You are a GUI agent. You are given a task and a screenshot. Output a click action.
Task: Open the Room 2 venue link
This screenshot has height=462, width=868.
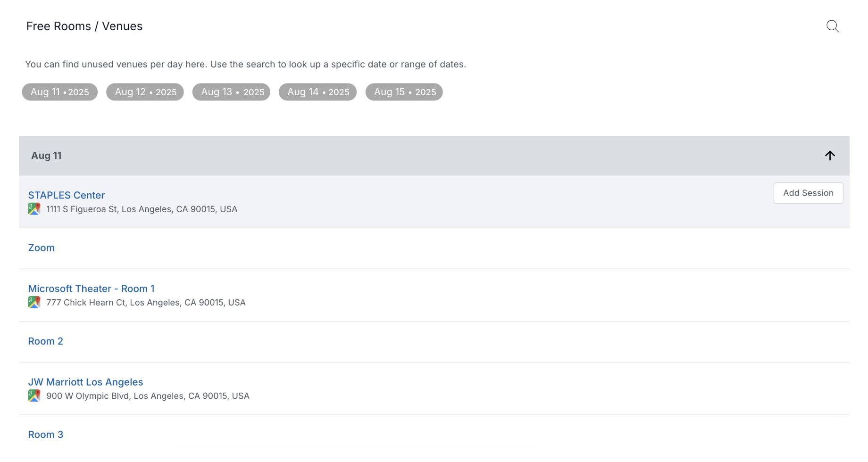click(46, 341)
